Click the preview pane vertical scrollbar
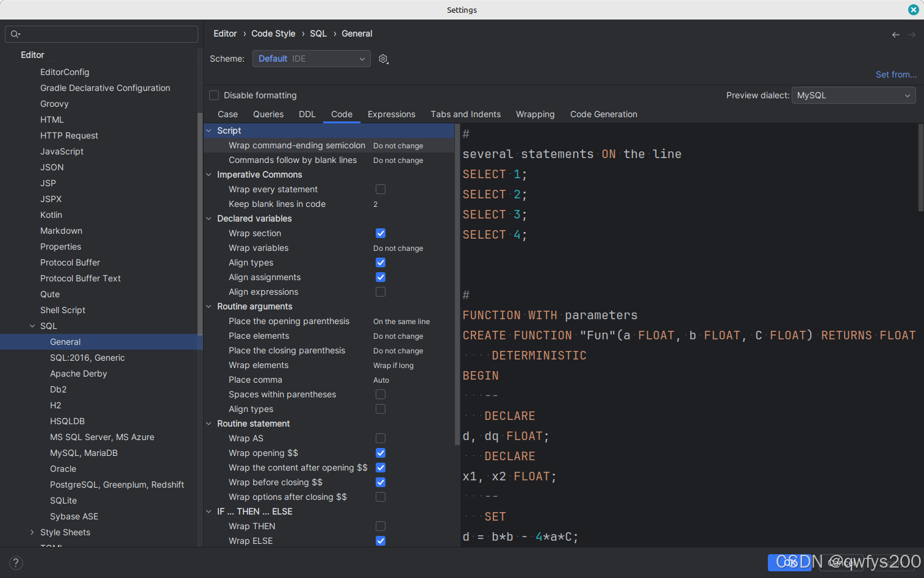 click(920, 168)
